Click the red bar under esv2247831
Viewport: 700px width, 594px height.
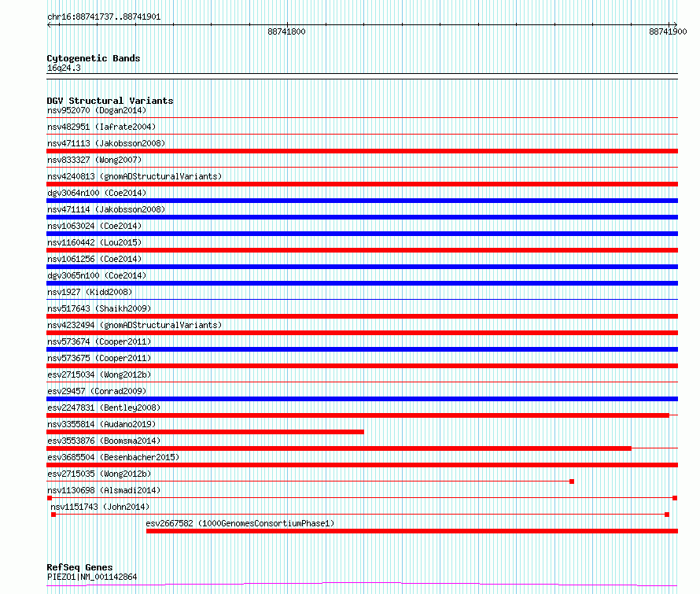coord(358,415)
